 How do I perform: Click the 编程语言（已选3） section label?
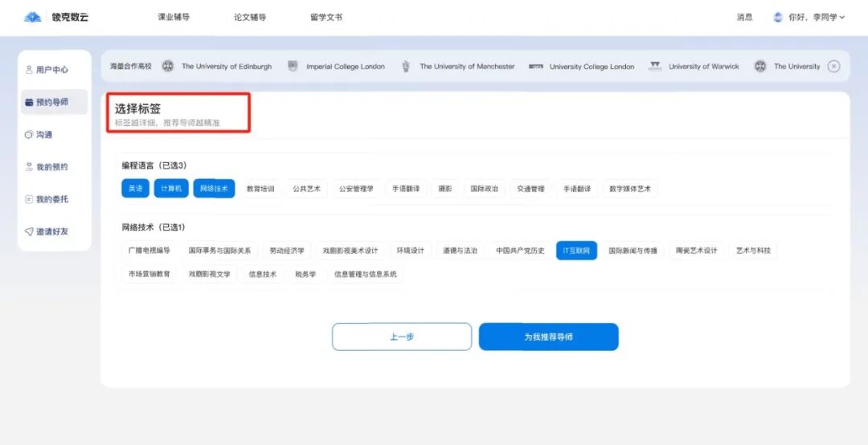[154, 165]
